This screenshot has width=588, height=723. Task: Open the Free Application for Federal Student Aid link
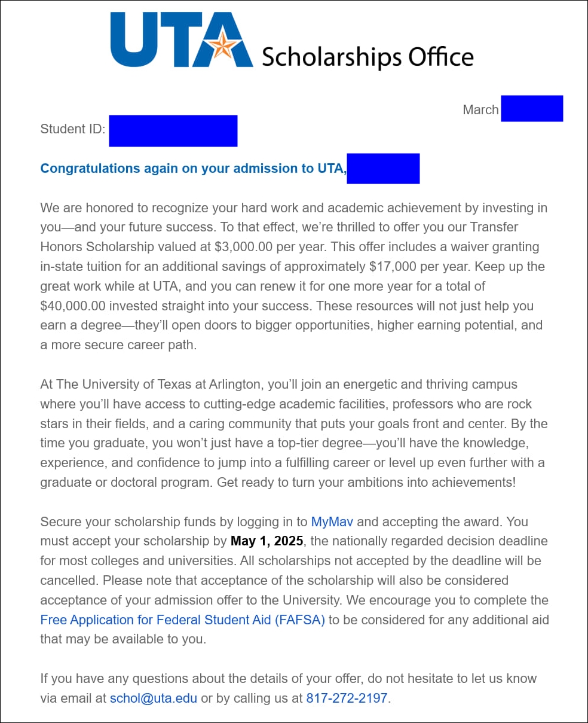coord(182,620)
